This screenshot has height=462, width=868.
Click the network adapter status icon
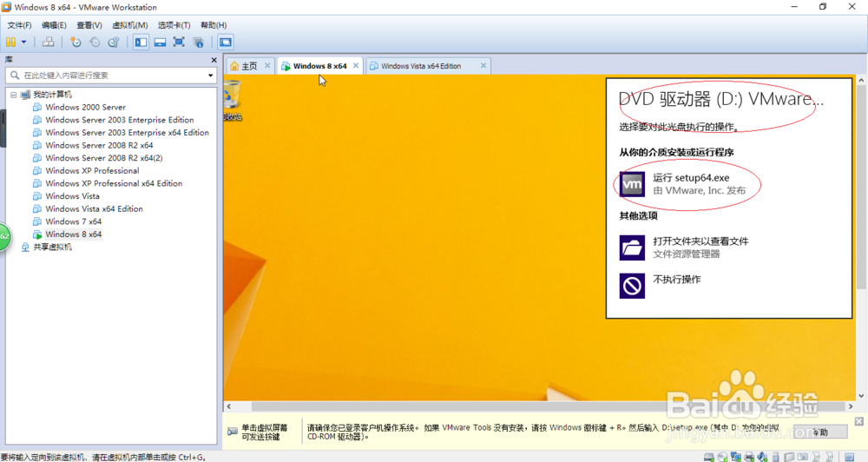(x=736, y=457)
